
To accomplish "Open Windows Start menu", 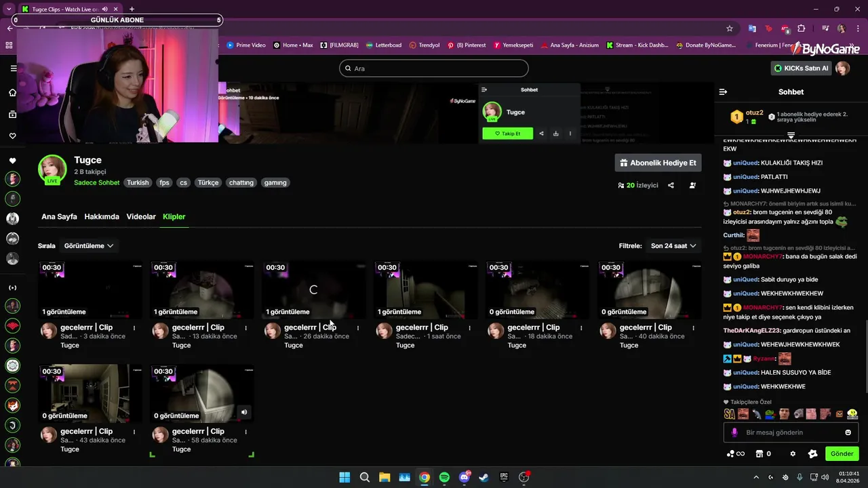I will pyautogui.click(x=344, y=477).
